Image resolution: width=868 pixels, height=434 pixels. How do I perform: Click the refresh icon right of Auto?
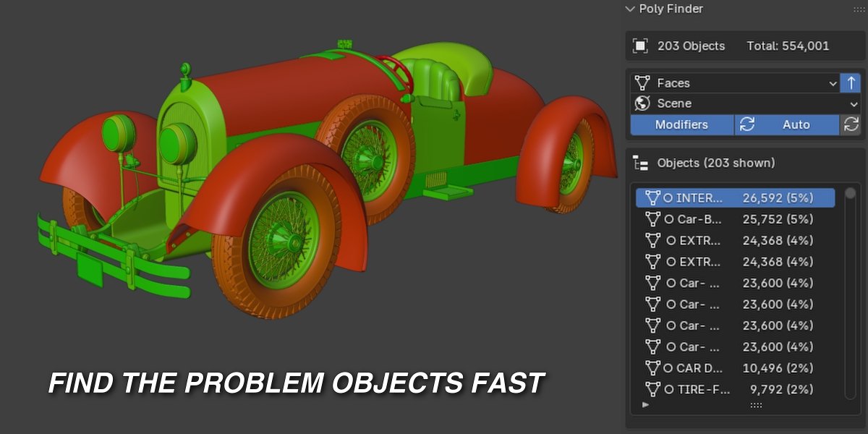tap(851, 124)
